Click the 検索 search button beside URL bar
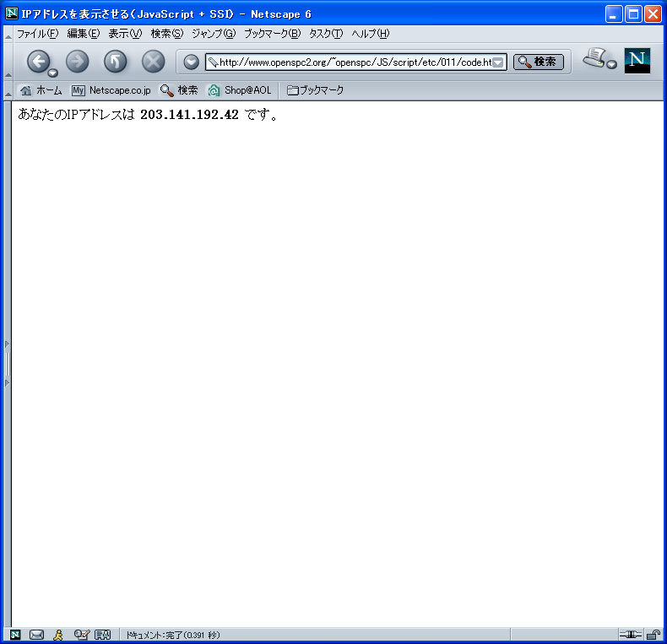 coord(538,62)
